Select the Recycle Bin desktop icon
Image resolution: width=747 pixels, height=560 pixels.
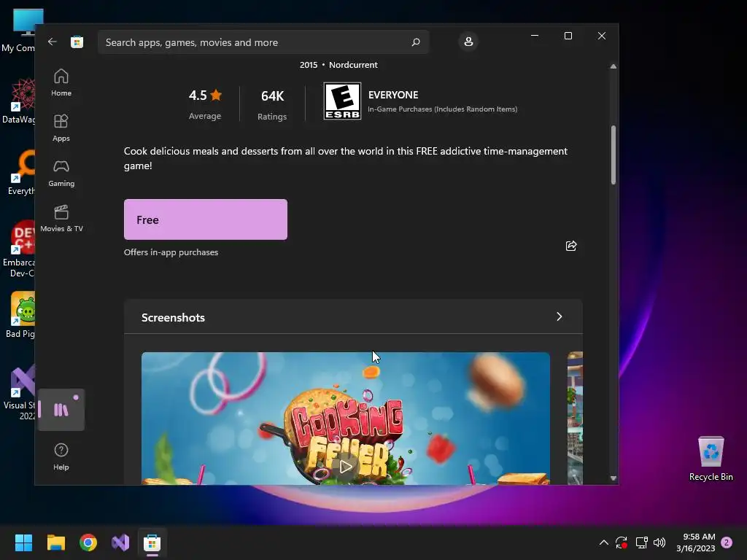(x=711, y=458)
